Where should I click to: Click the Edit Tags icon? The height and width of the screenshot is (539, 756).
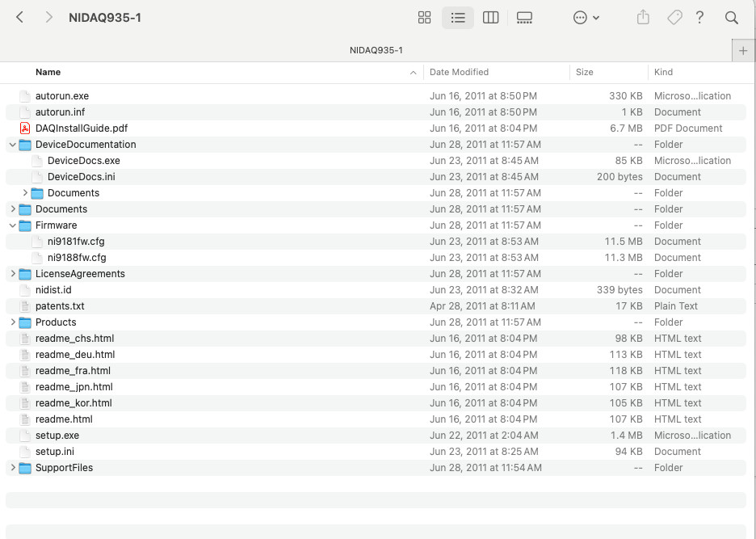coord(674,18)
